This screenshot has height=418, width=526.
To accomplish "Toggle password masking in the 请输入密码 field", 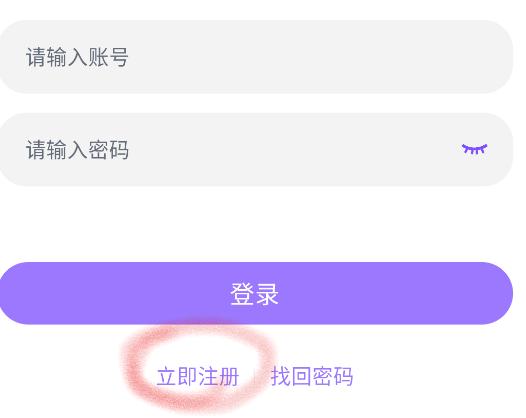I will 474,149.
